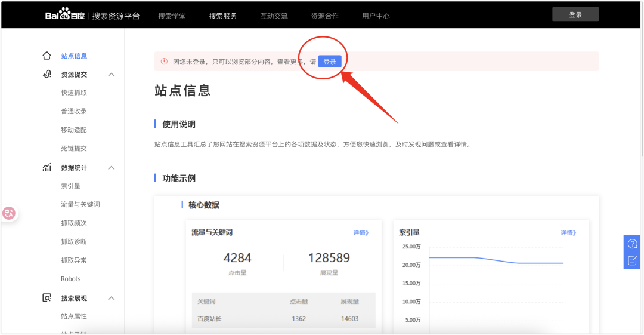644x335 pixels.
Task: Open the help question-mark floating icon
Action: 633,244
